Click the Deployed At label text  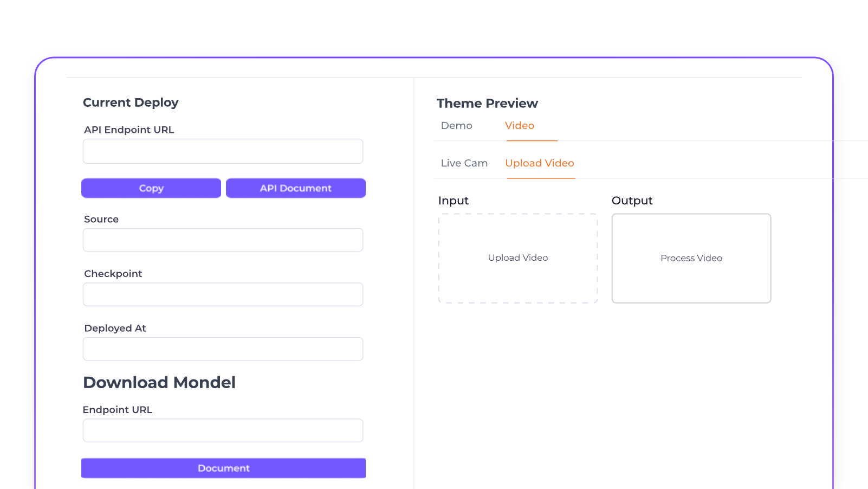pos(115,329)
